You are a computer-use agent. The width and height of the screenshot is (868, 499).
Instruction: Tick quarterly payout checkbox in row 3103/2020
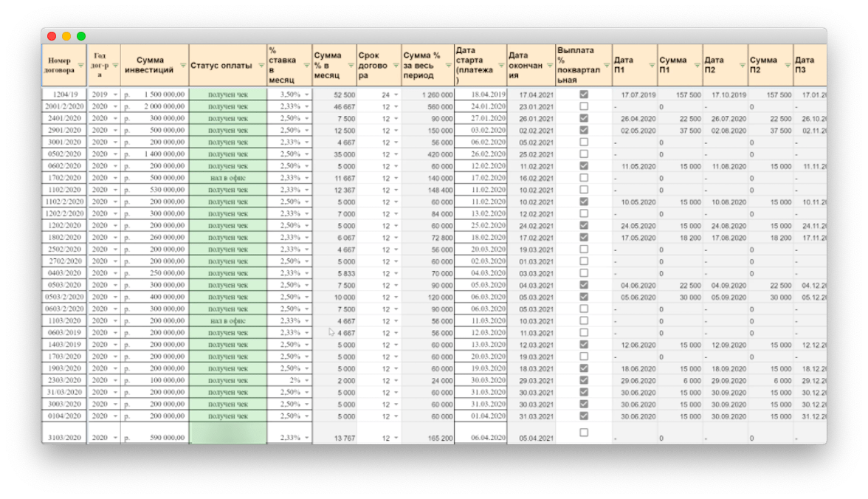pyautogui.click(x=584, y=433)
